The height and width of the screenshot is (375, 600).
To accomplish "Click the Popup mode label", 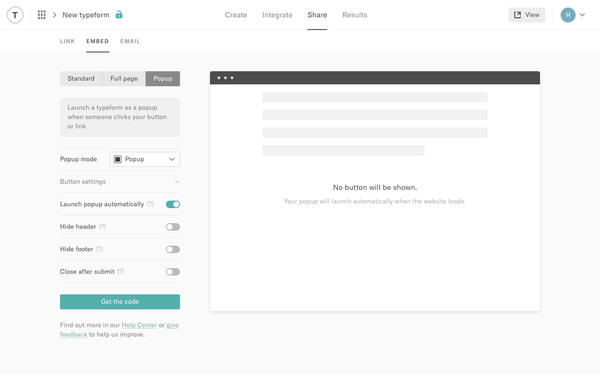I will click(78, 159).
